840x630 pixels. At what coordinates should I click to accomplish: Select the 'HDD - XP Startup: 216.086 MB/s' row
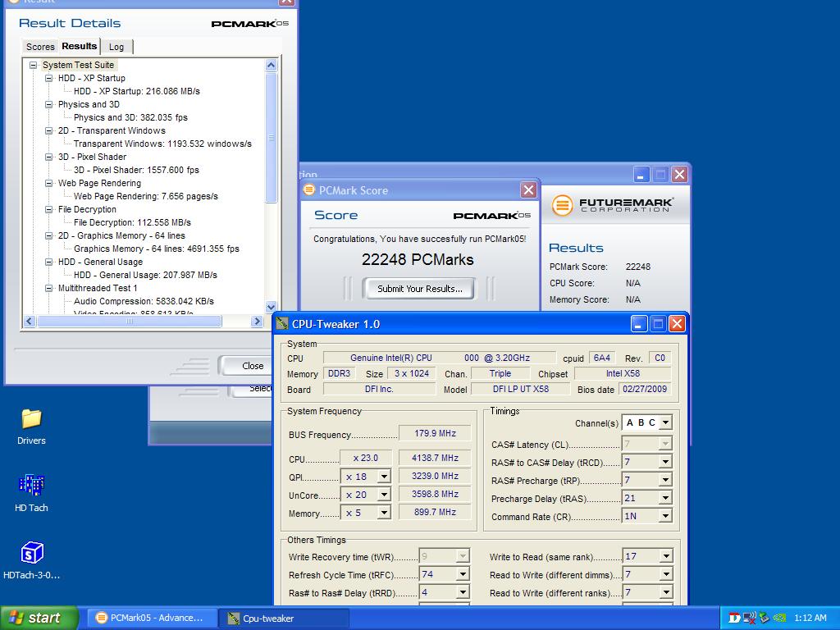tap(137, 91)
